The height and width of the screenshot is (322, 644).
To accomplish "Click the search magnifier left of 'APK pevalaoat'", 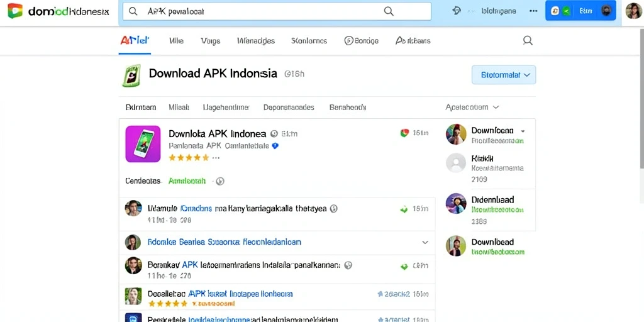I will pyautogui.click(x=133, y=11).
